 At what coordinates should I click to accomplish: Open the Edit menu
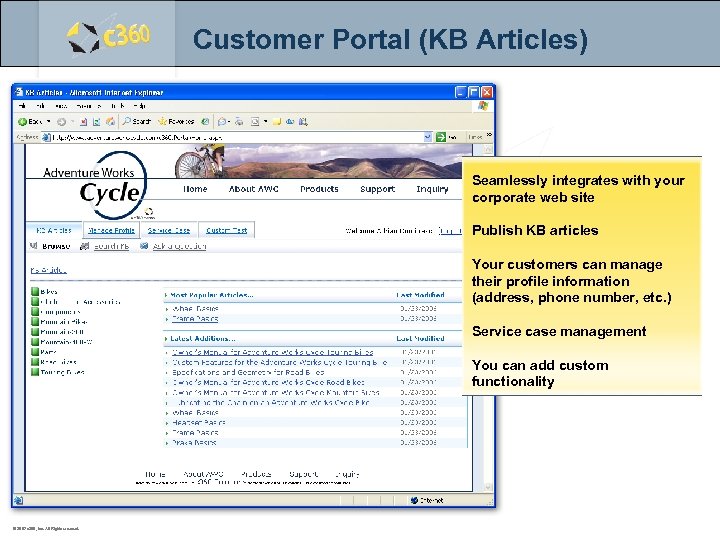pos(41,106)
